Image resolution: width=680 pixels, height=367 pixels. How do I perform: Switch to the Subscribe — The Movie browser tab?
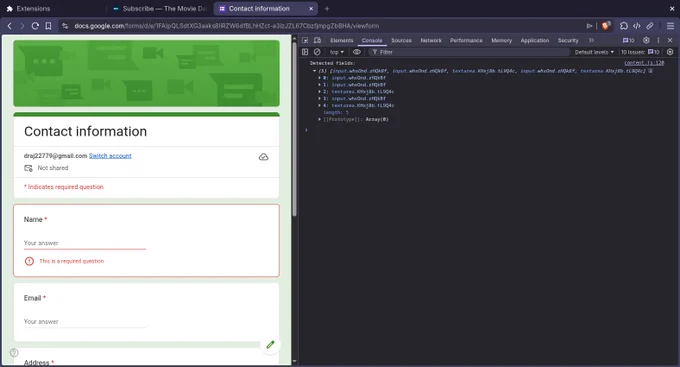160,9
